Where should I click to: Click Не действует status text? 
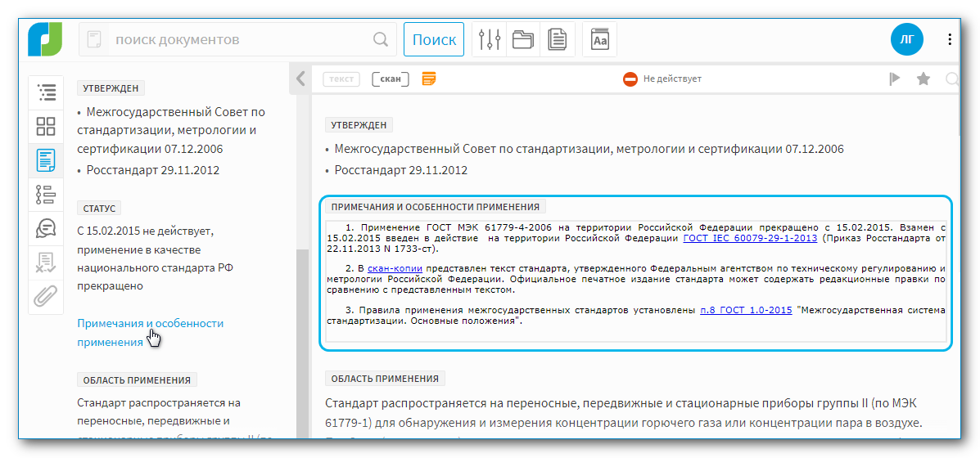pyautogui.click(x=672, y=79)
